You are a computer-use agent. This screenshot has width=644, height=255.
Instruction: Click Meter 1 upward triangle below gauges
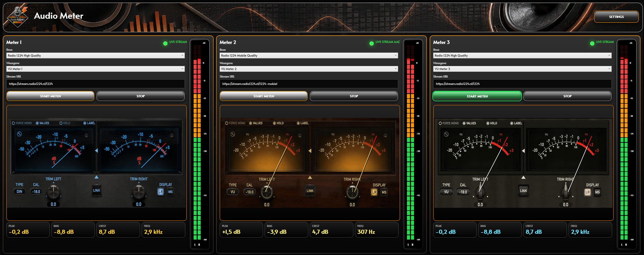click(x=96, y=177)
